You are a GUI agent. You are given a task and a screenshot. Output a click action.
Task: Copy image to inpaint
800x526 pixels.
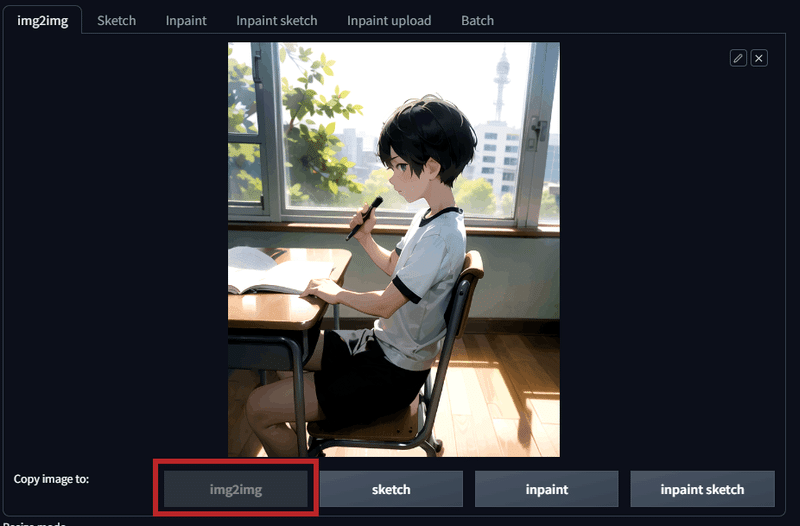point(546,489)
